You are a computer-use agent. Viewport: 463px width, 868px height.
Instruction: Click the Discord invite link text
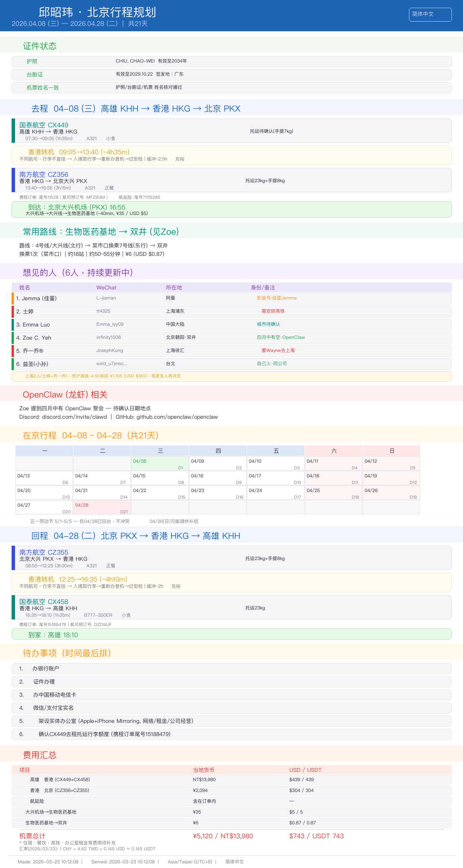[x=74, y=417]
